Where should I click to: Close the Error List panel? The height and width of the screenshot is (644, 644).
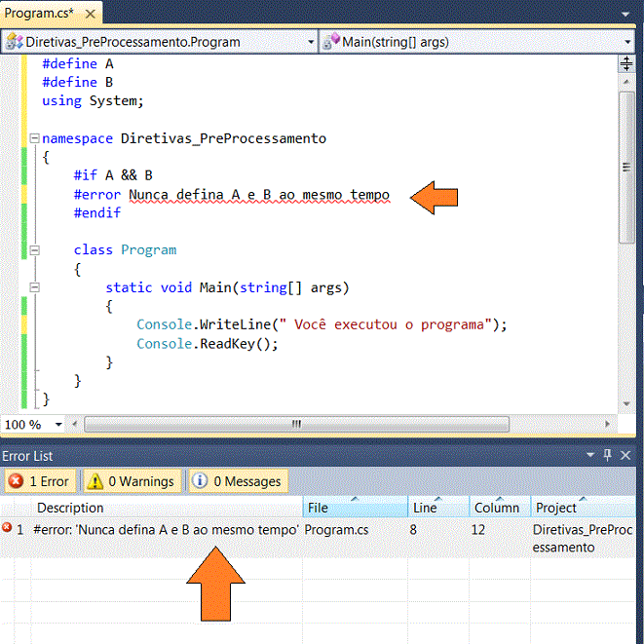pos(625,455)
